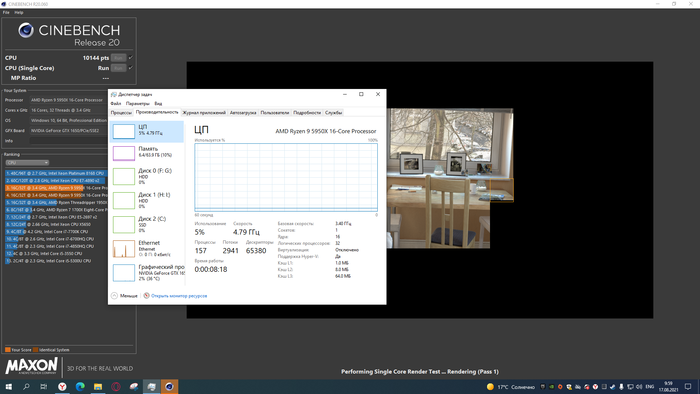Switch to Журнал приложений tab
This screenshot has height=394, width=700.
coord(204,113)
